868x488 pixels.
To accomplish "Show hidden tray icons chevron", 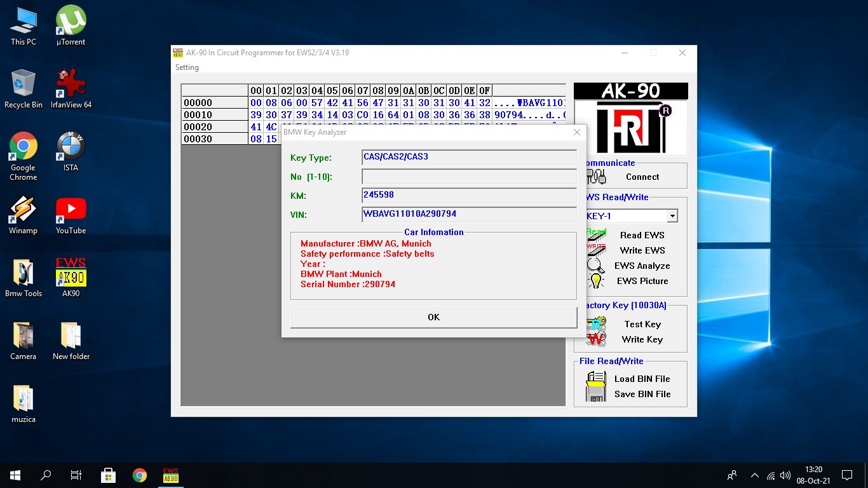I will (x=755, y=475).
